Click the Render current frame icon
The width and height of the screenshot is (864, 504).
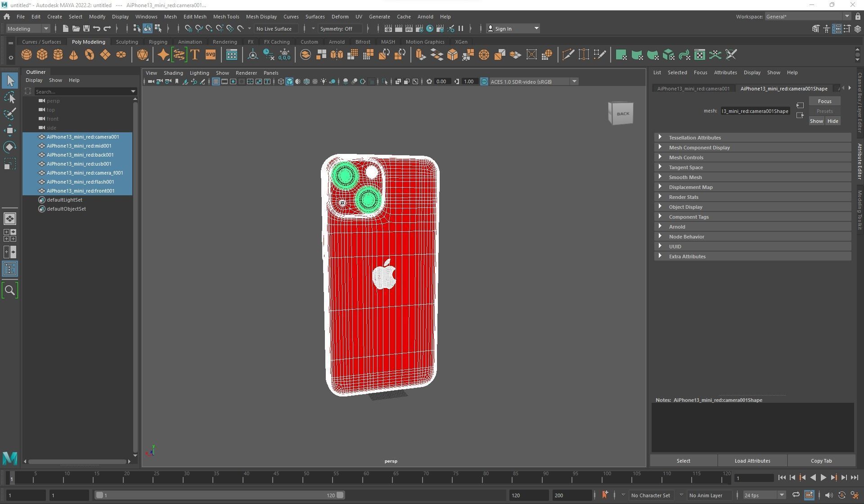[x=398, y=28]
